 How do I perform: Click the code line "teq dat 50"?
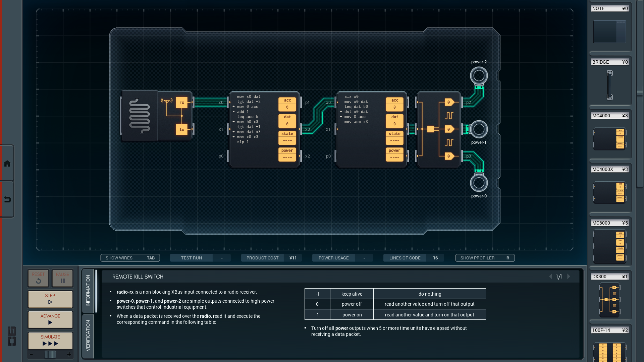356,107
